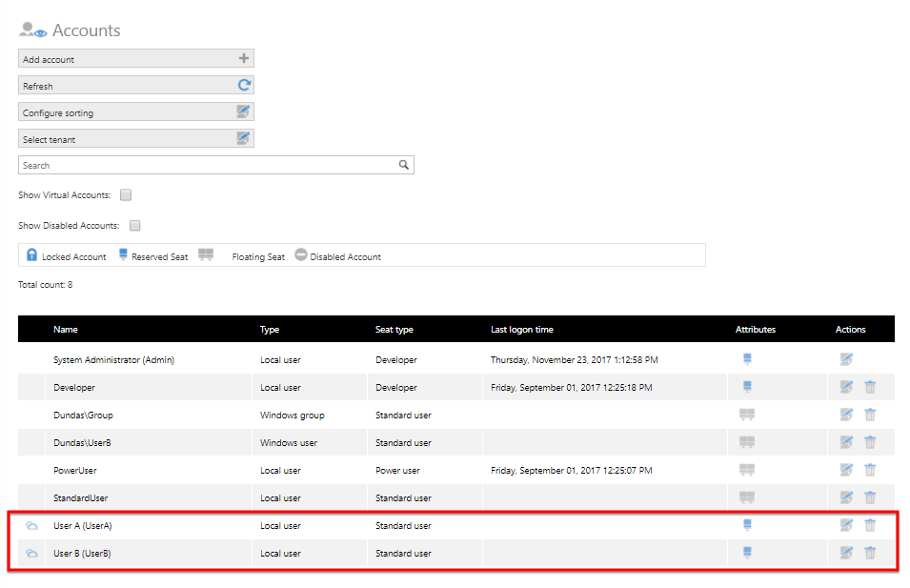The image size is (910, 588).
Task: Click floating seat icon in Dundas\Group row
Action: pos(747,415)
